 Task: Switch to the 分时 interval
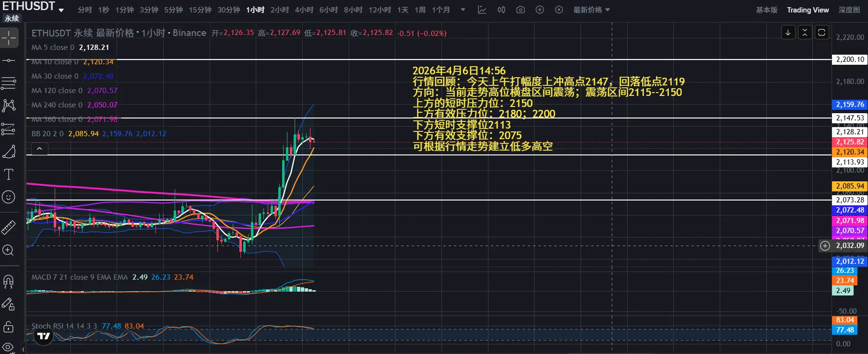click(x=84, y=10)
